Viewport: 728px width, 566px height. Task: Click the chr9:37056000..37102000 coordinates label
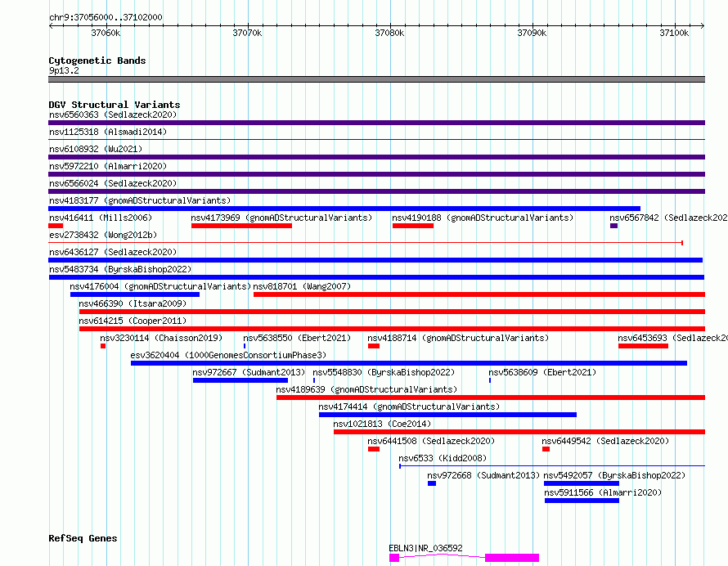coord(106,17)
